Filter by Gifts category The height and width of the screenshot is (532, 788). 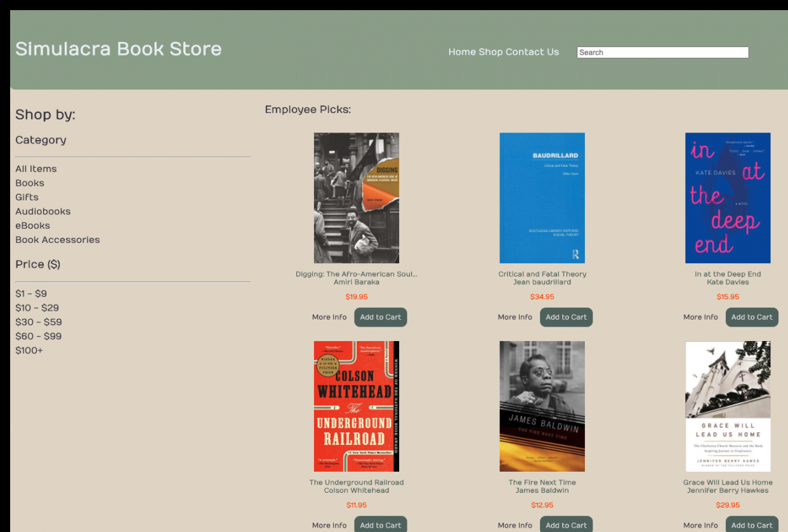coord(27,197)
